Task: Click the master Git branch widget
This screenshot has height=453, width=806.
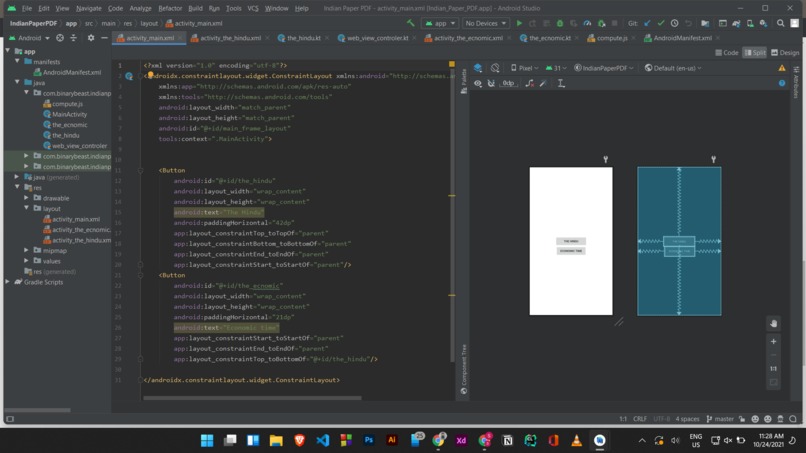Action: (720, 419)
